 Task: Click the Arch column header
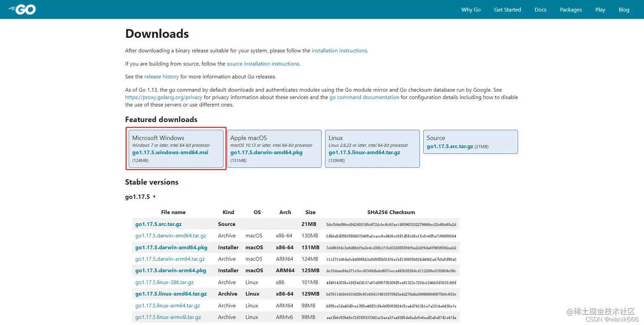[285, 212]
